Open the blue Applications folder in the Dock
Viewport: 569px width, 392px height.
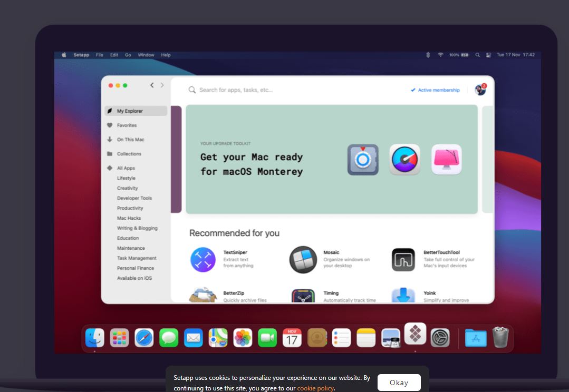click(476, 338)
